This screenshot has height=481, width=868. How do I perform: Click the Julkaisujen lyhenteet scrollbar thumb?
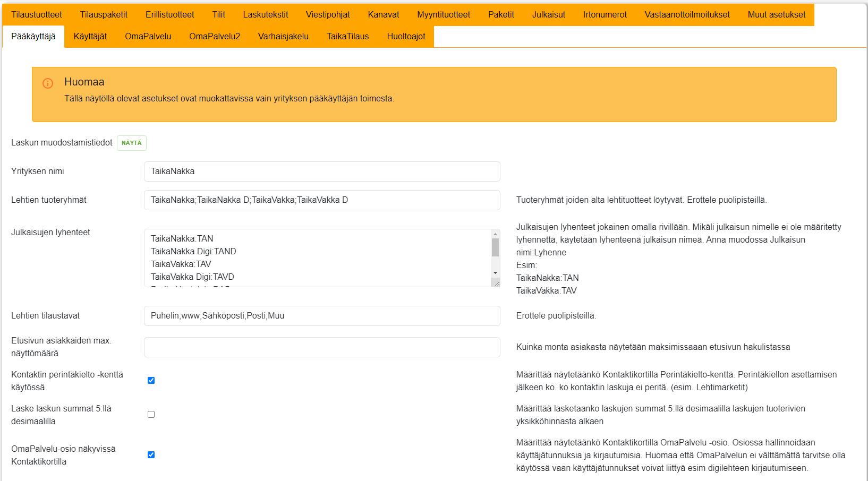[x=495, y=247]
